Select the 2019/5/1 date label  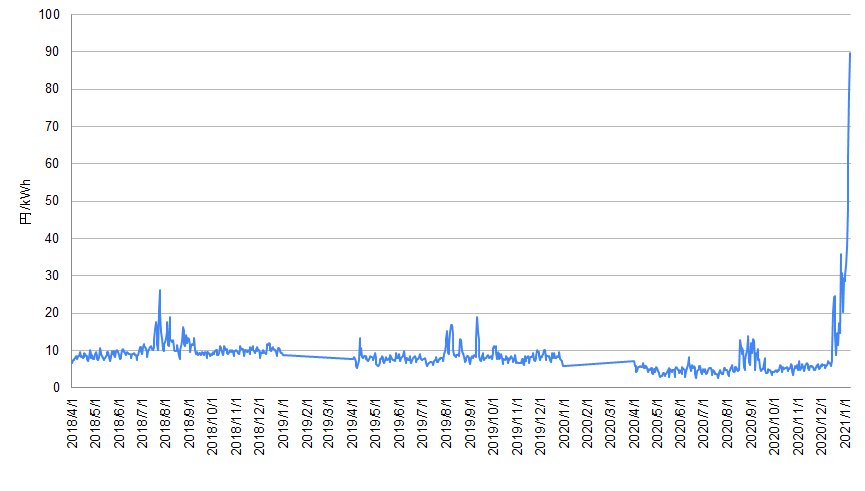click(x=375, y=423)
